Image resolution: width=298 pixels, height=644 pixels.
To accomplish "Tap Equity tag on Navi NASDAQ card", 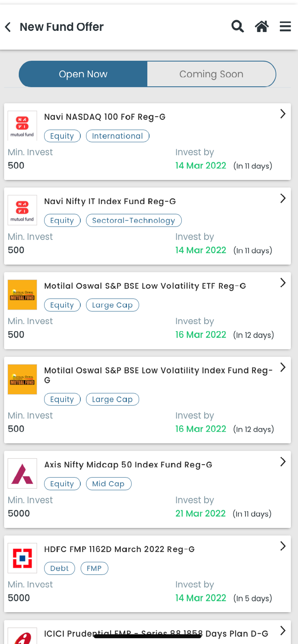I will click(62, 136).
